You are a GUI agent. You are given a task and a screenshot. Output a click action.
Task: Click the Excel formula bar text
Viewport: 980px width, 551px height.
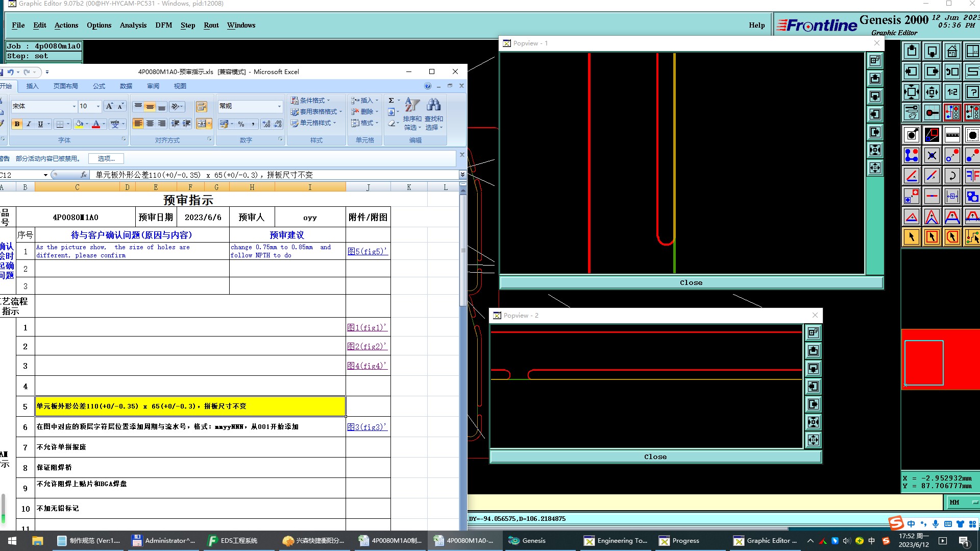pyautogui.click(x=204, y=175)
